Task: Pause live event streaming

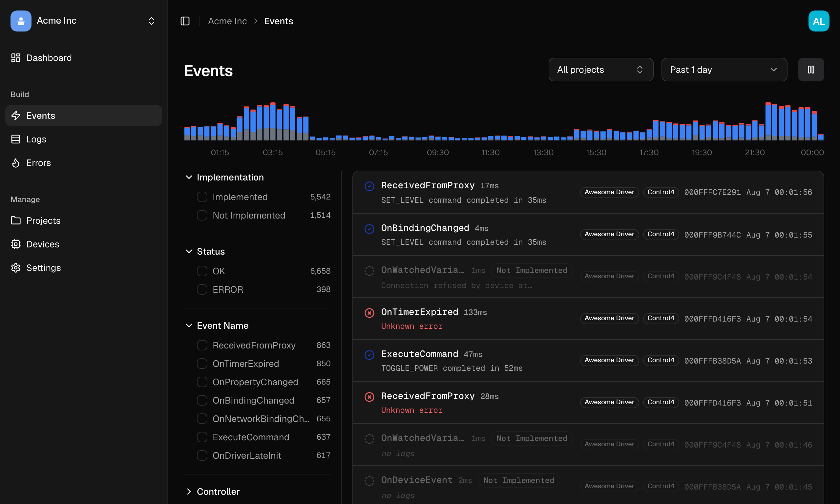Action: (x=811, y=70)
